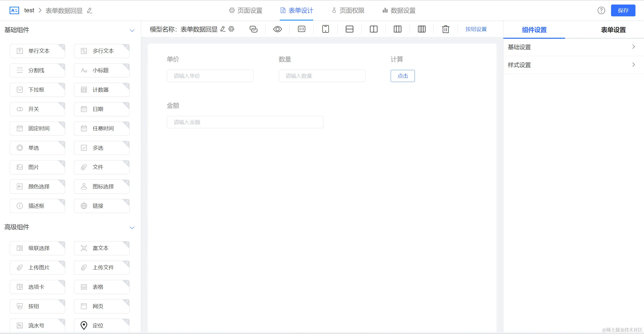Screen dimensions: 644x334
Task: Collapse the 高级组件 section
Action: click(132, 228)
